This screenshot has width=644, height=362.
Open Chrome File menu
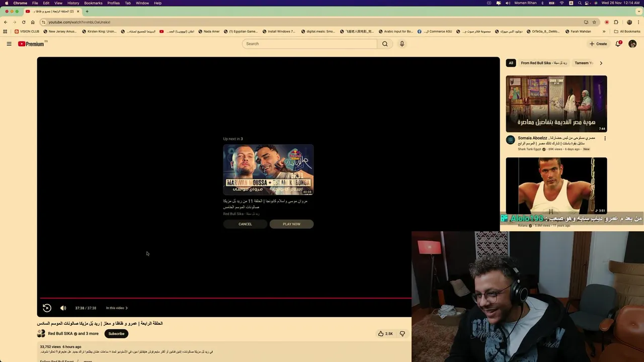coord(35,3)
